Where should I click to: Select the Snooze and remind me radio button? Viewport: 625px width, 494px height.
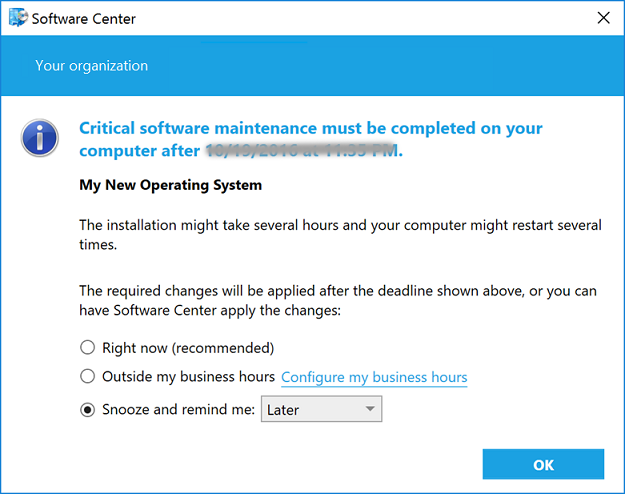point(87,409)
